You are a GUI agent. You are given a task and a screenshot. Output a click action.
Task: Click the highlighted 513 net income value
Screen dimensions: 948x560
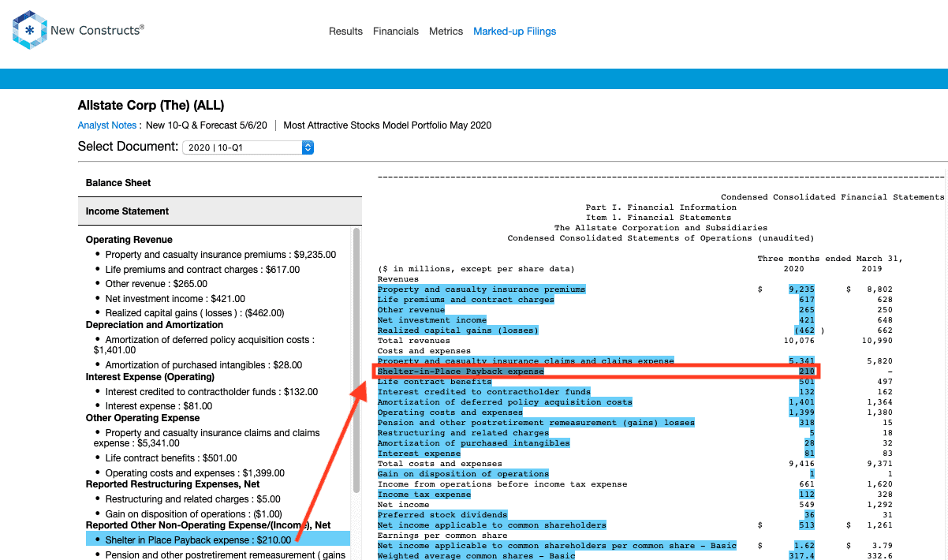(807, 525)
